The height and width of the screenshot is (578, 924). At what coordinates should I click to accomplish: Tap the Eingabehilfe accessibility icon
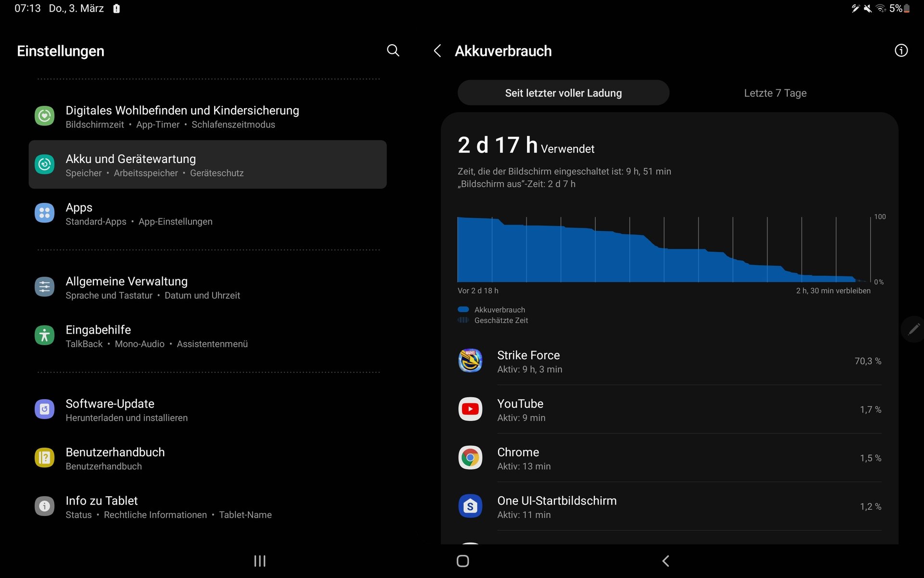coord(44,336)
